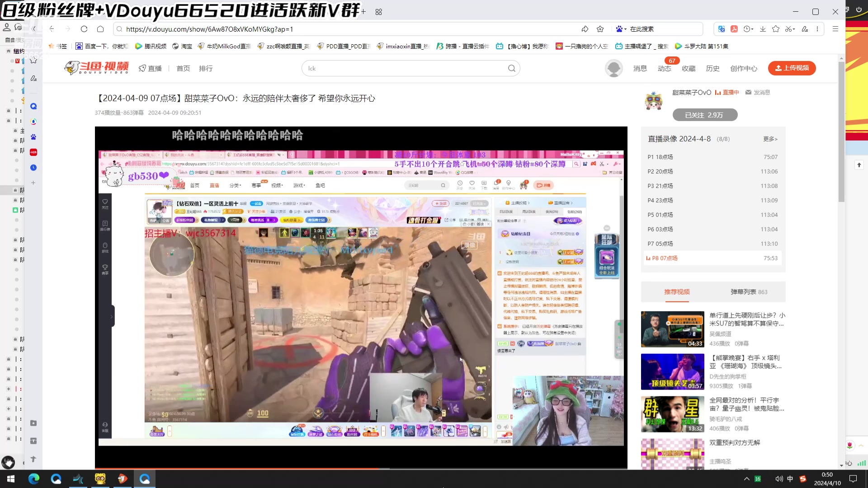The image size is (868, 488).
Task: Open sidebar Baidu paw app icon
Action: pyautogui.click(x=33, y=137)
